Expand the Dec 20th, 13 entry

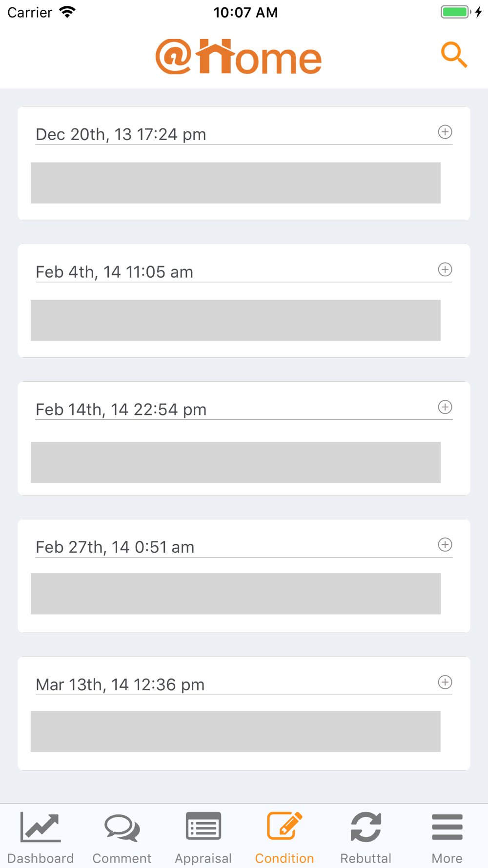point(445,132)
